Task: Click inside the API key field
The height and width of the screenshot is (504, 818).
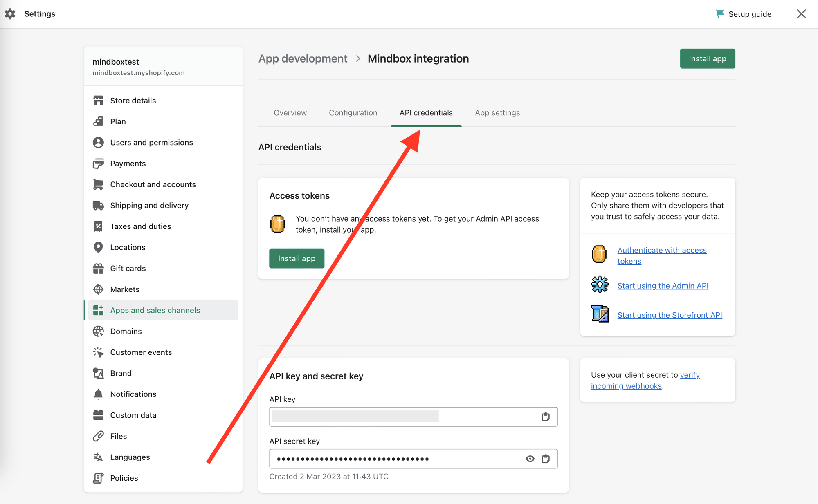Action: click(413, 417)
